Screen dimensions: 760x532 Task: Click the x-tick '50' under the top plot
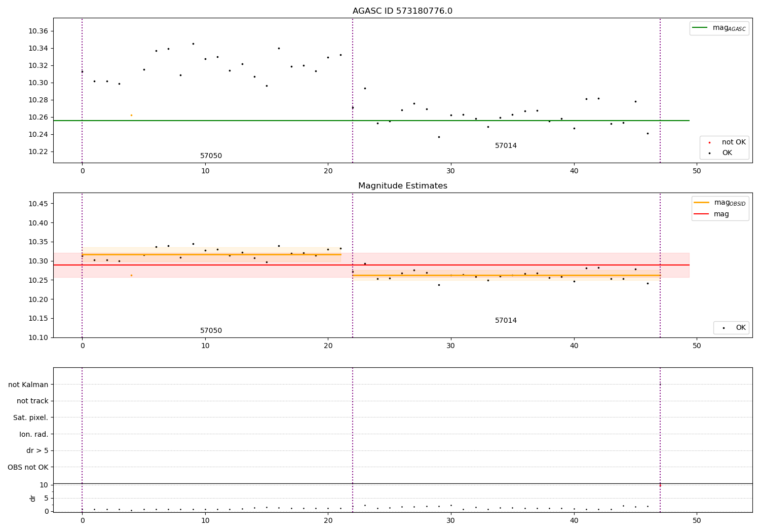click(697, 171)
